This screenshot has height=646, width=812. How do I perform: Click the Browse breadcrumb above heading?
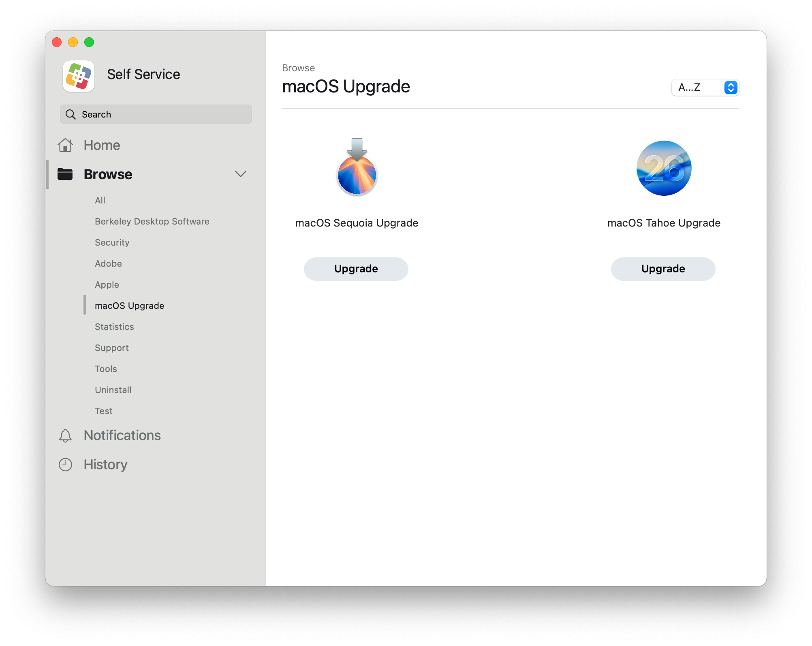tap(298, 68)
